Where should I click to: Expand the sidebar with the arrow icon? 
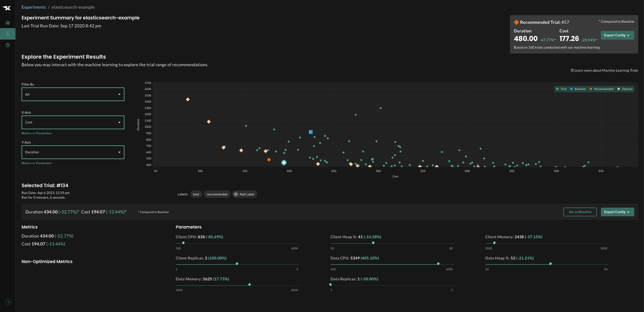coord(8,302)
